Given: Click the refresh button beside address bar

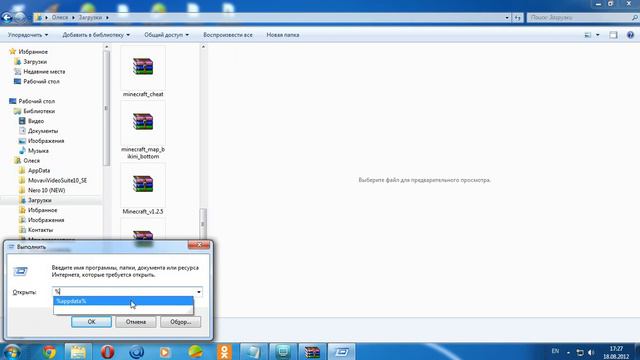Looking at the screenshot, I should coord(518,18).
